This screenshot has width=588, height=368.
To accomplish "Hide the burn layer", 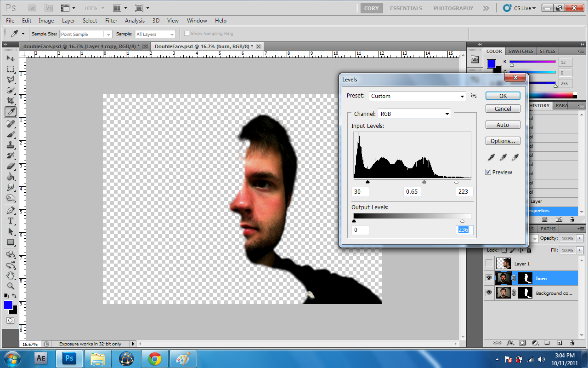I will point(489,278).
